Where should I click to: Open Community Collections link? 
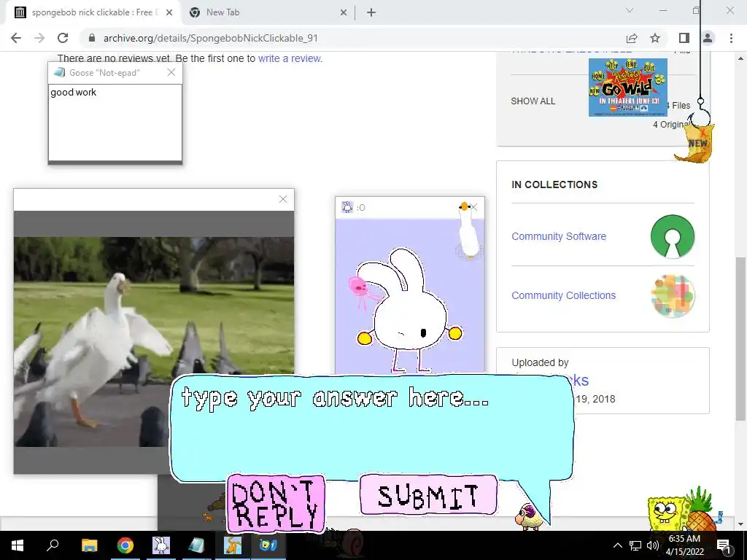tap(564, 295)
